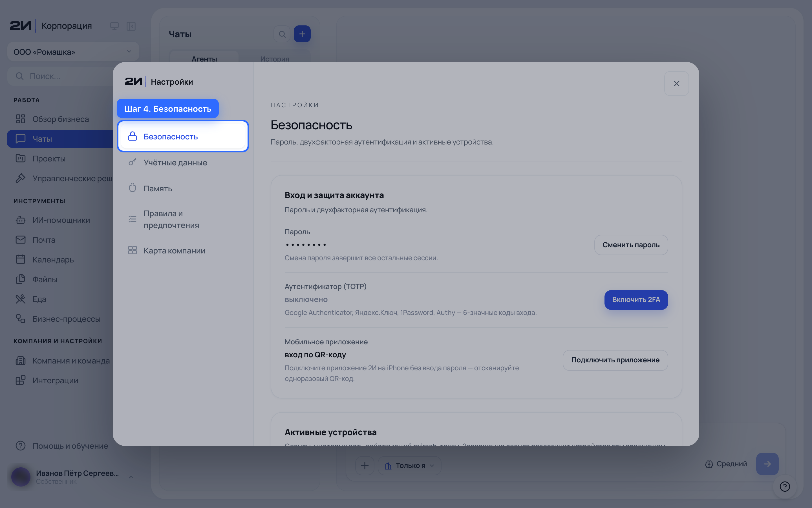Open Файлы in the sidebar

pyautogui.click(x=60, y=279)
